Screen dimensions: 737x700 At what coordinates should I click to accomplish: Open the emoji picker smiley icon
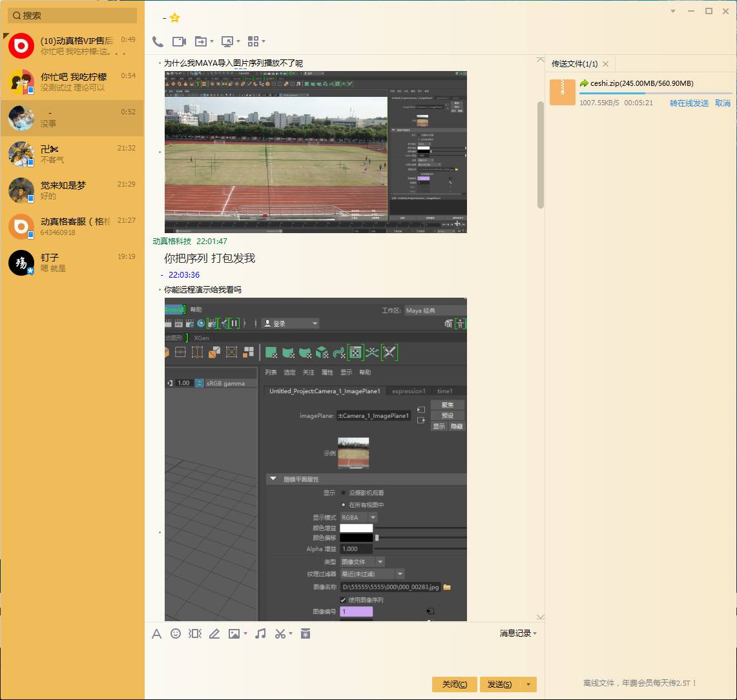[175, 633]
